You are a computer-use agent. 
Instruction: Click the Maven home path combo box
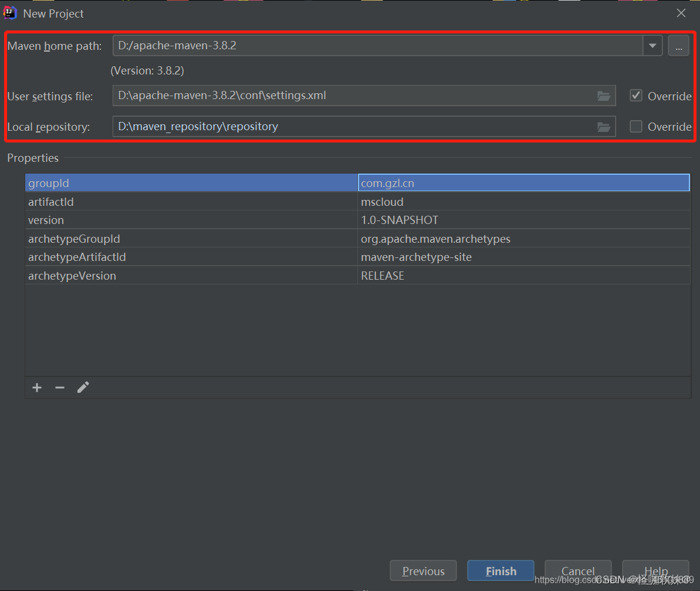pos(376,46)
